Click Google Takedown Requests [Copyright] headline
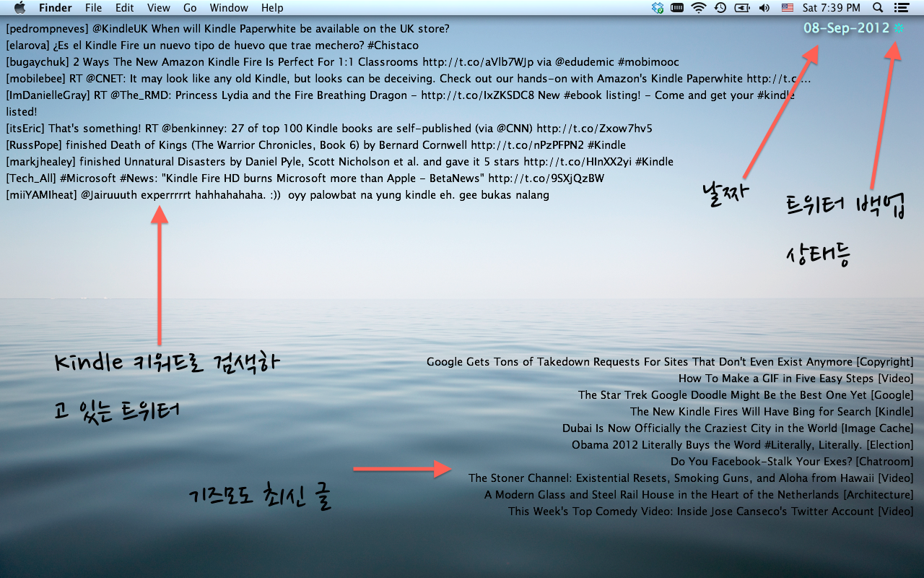 [670, 362]
